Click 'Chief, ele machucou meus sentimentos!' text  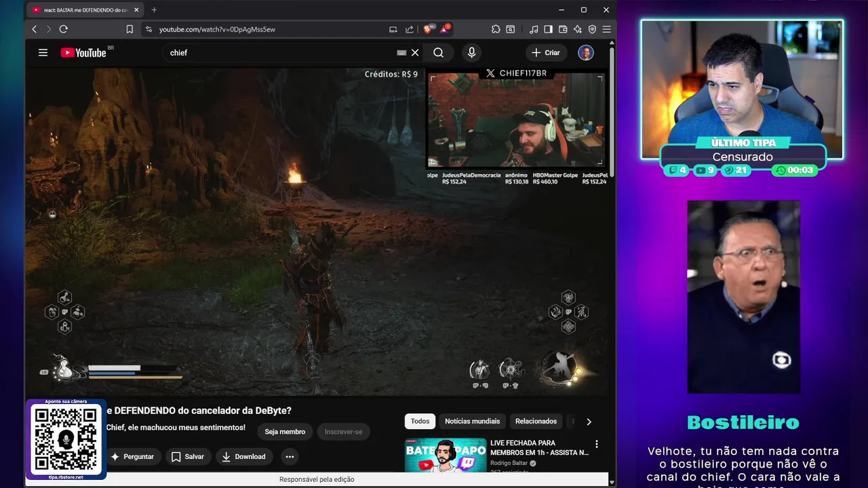point(176,428)
